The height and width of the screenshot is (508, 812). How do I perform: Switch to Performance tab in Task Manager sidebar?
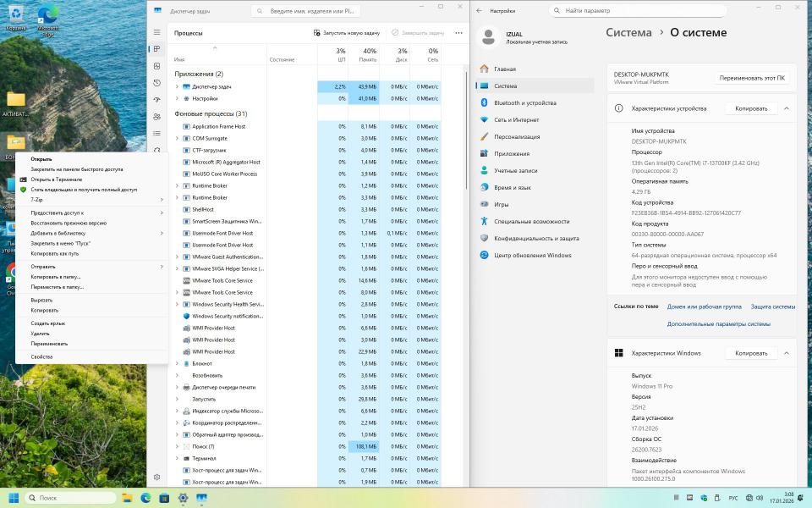[x=156, y=66]
